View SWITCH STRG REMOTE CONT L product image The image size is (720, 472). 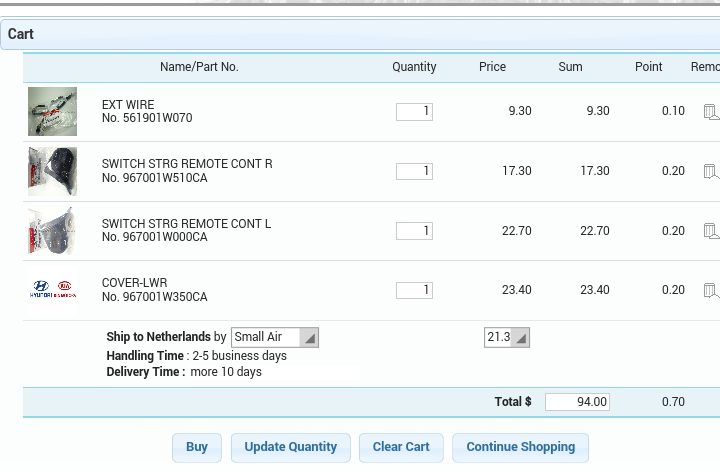pyautogui.click(x=52, y=231)
